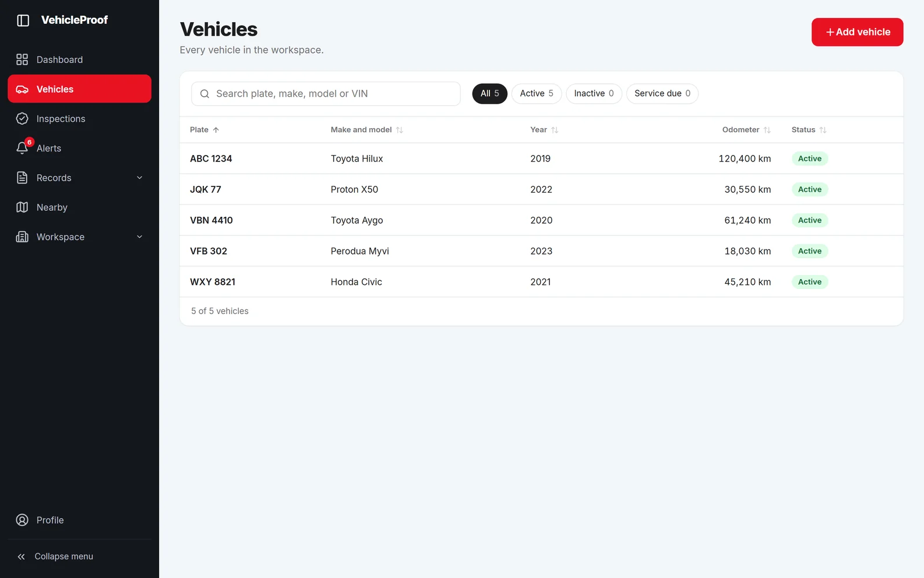Open the Inspections page
The width and height of the screenshot is (924, 578).
79,119
